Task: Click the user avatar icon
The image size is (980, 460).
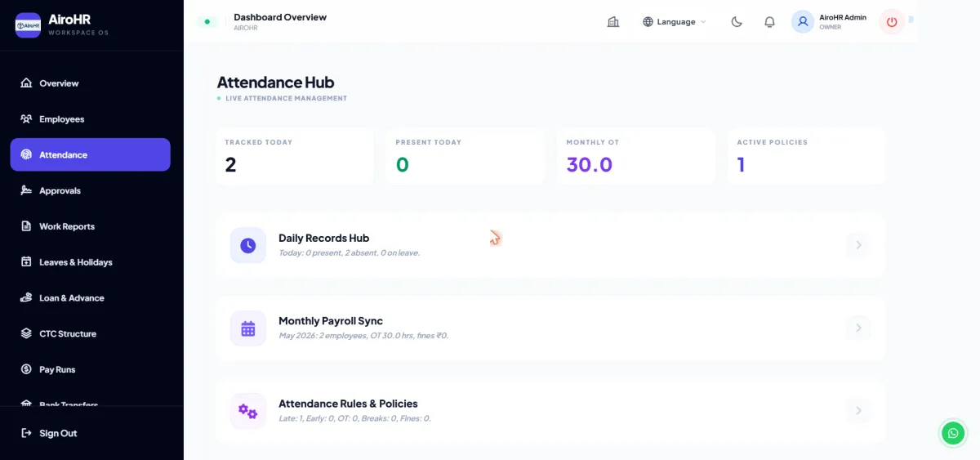Action: [x=803, y=22]
